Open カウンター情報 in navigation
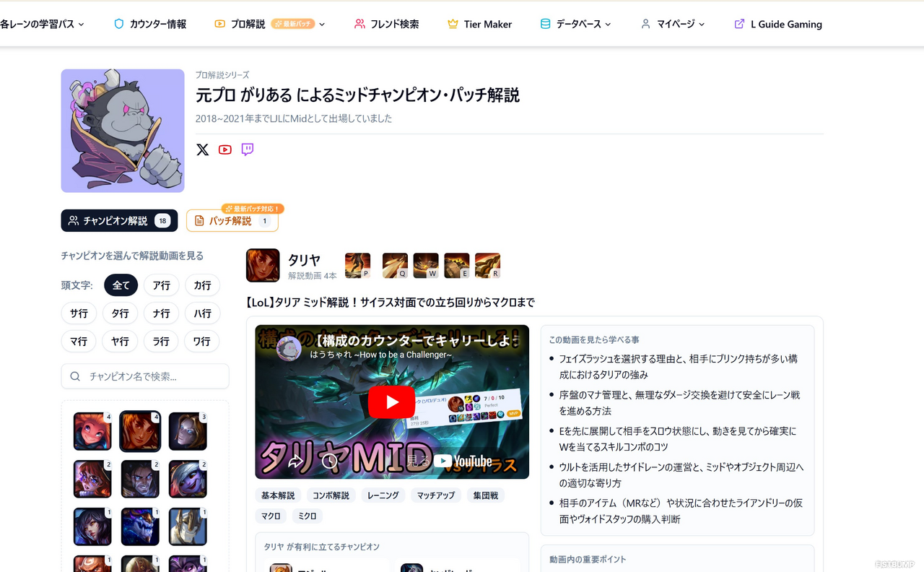Image resolution: width=924 pixels, height=572 pixels. pos(150,24)
